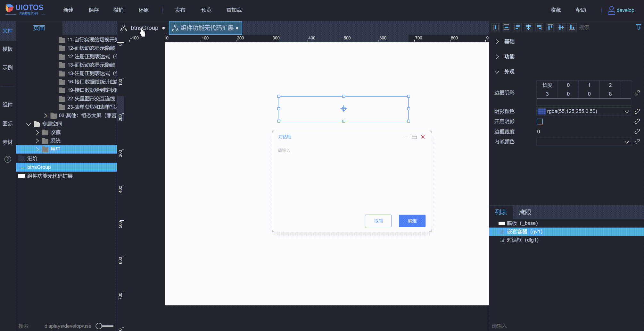Click the horizontal center alignment icon
Viewport: 644px width, 331px height.
(528, 27)
